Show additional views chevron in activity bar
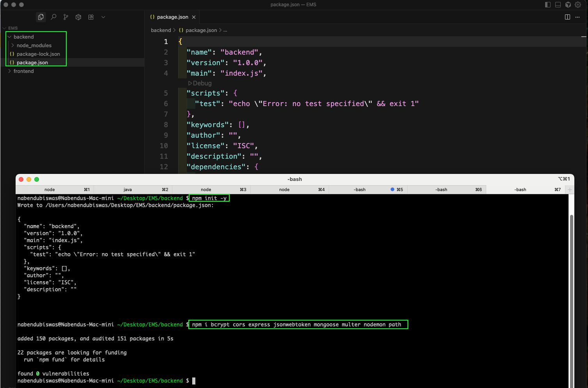This screenshot has width=588, height=388. point(103,17)
